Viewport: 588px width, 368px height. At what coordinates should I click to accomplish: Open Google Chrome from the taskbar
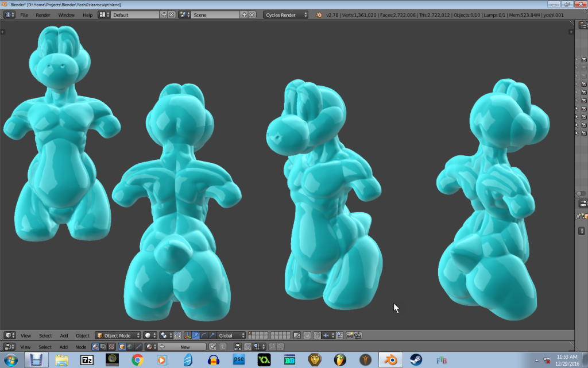pos(137,360)
